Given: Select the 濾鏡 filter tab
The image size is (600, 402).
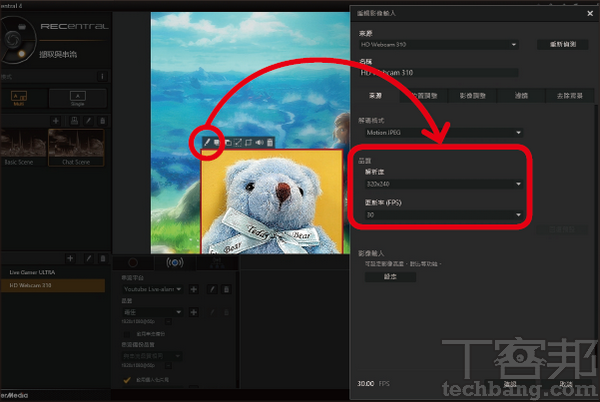Looking at the screenshot, I should (x=521, y=96).
